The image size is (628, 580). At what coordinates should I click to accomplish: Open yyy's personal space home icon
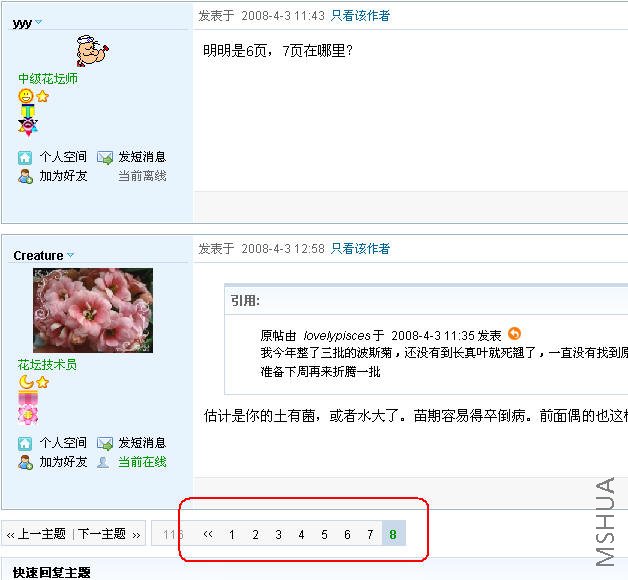[25, 157]
